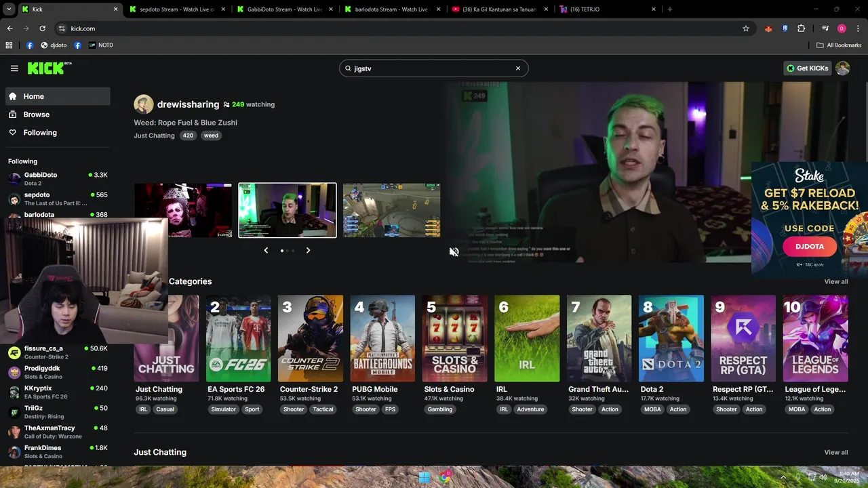Open FrankDimes followed channel
The height and width of the screenshot is (488, 868).
coord(58,451)
